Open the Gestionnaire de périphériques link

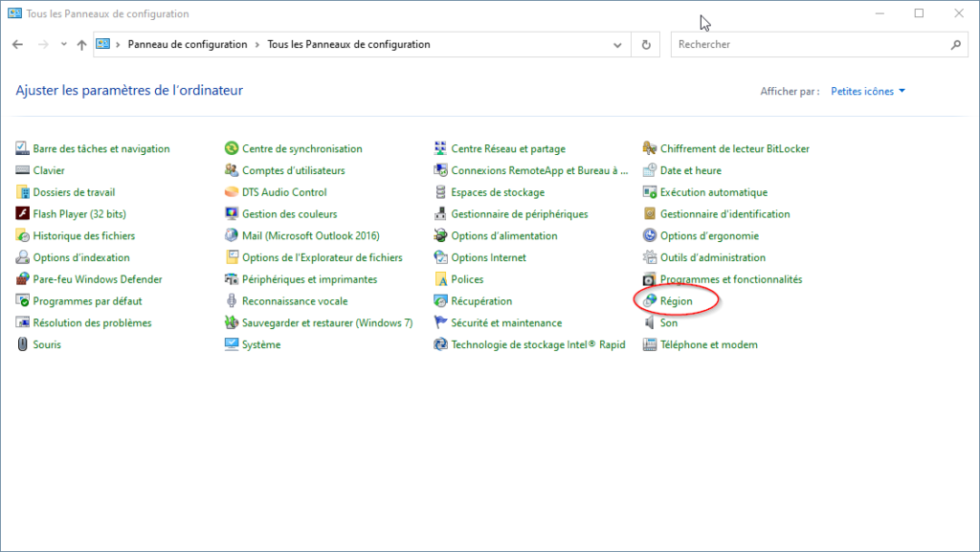coord(519,214)
